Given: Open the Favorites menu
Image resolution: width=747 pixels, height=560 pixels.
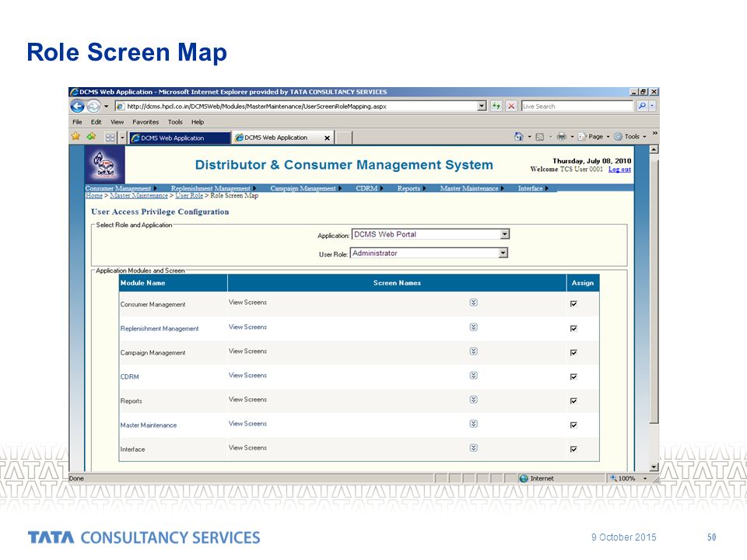Looking at the screenshot, I should pos(146,122).
